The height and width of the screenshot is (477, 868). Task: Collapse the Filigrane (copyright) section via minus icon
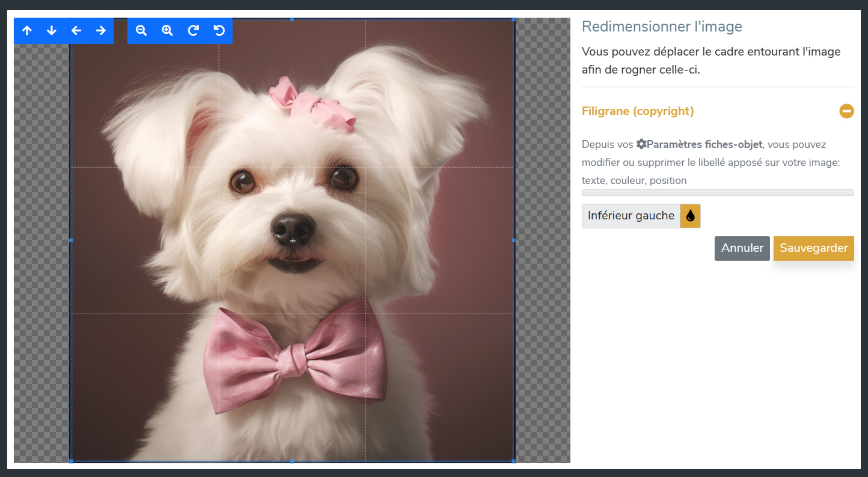point(846,111)
